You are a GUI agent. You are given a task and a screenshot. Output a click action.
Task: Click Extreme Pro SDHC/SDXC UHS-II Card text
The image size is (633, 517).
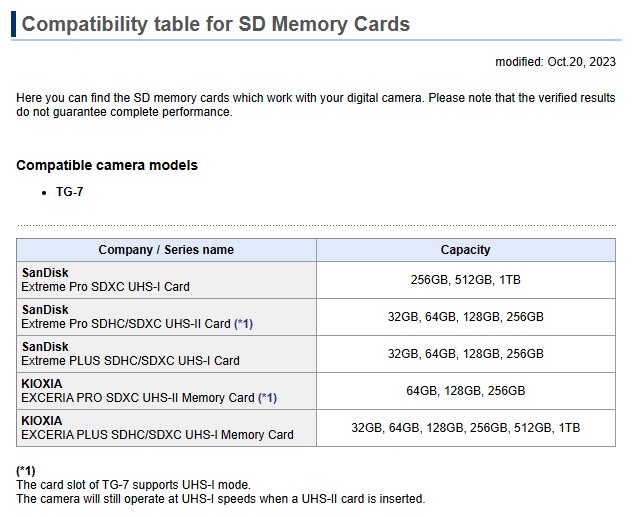126,324
